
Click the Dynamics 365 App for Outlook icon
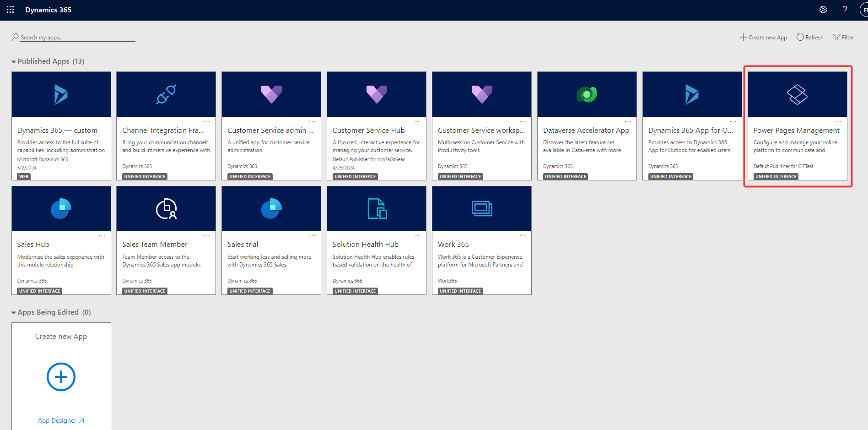point(692,94)
